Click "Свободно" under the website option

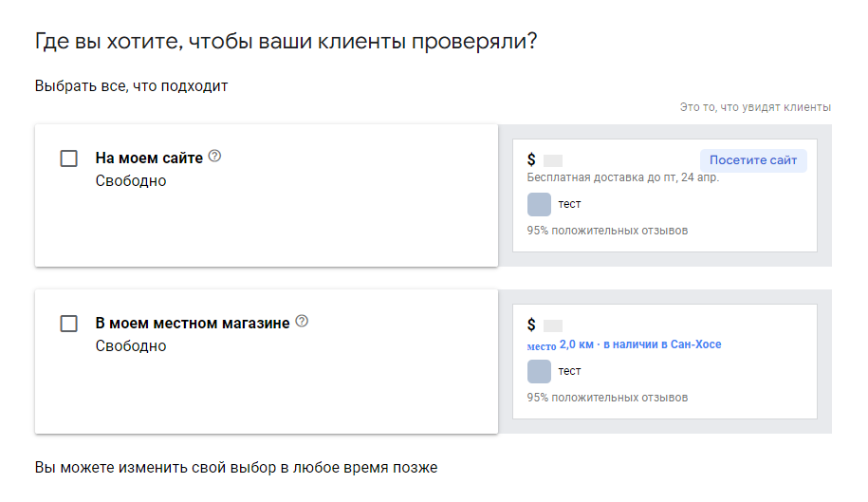click(x=131, y=180)
